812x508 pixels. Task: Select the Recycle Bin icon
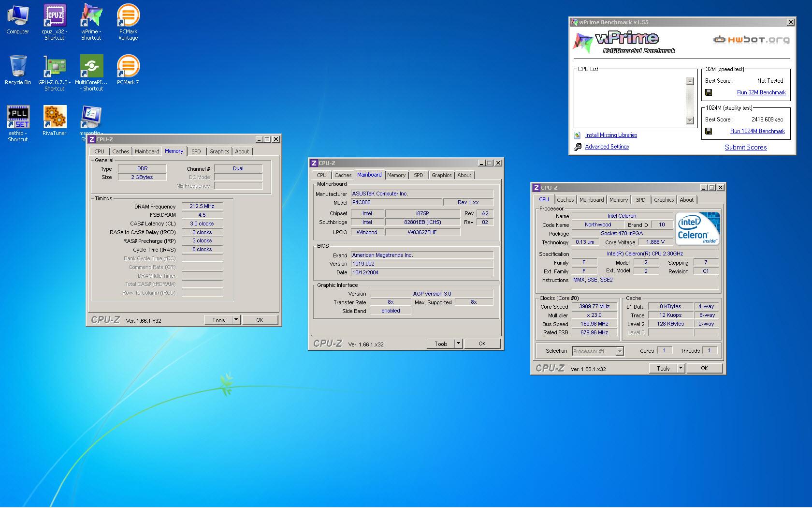(x=18, y=70)
